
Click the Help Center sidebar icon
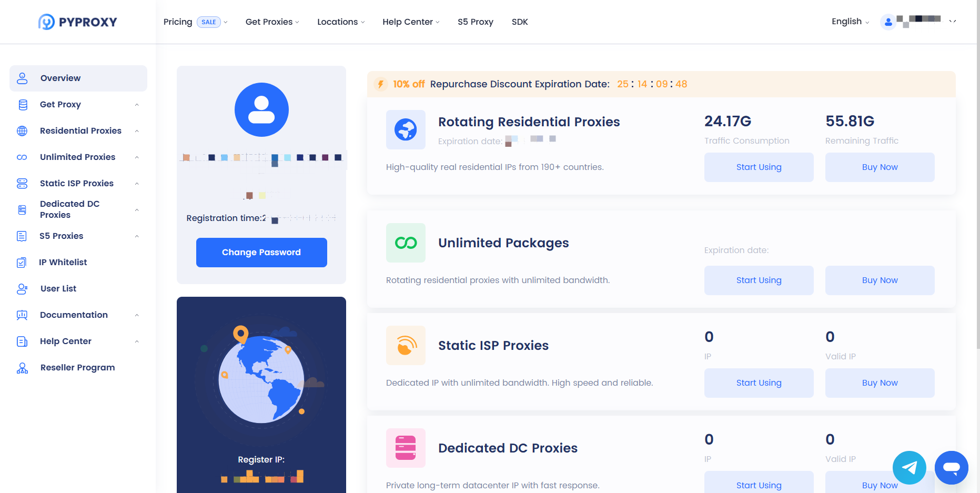click(x=22, y=341)
